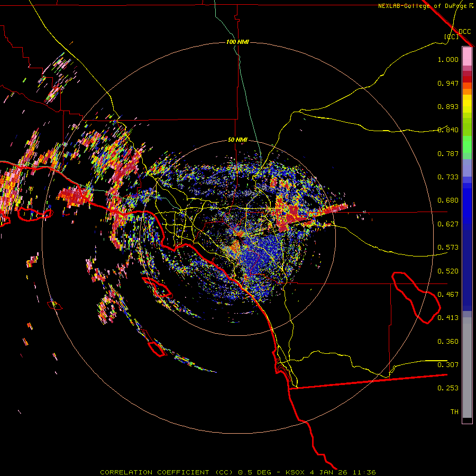Click the 0.520 scale value
476x476 pixels.
point(448,271)
